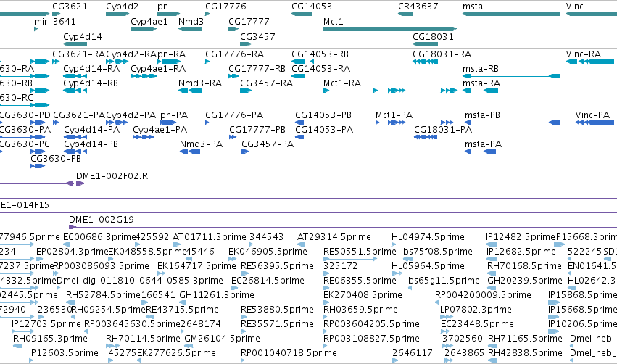Click the DME1-002F02.R clone label
Viewport: 617px width, 364px height.
pyautogui.click(x=112, y=176)
